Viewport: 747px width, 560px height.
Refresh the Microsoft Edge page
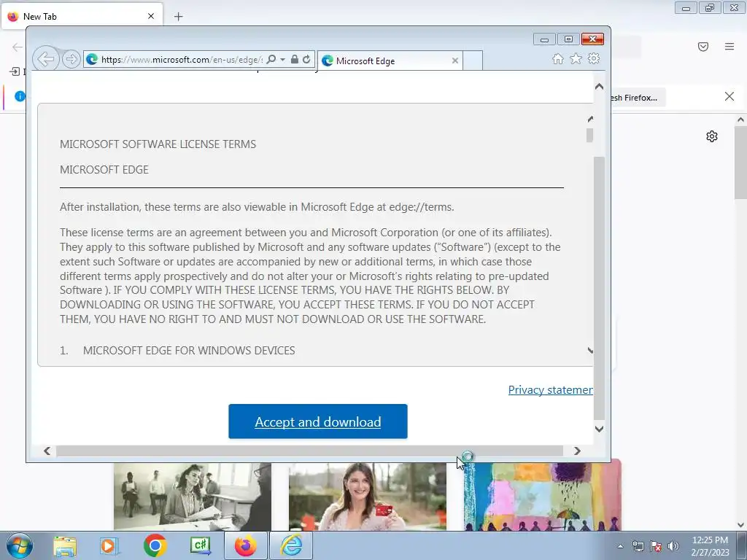point(306,60)
